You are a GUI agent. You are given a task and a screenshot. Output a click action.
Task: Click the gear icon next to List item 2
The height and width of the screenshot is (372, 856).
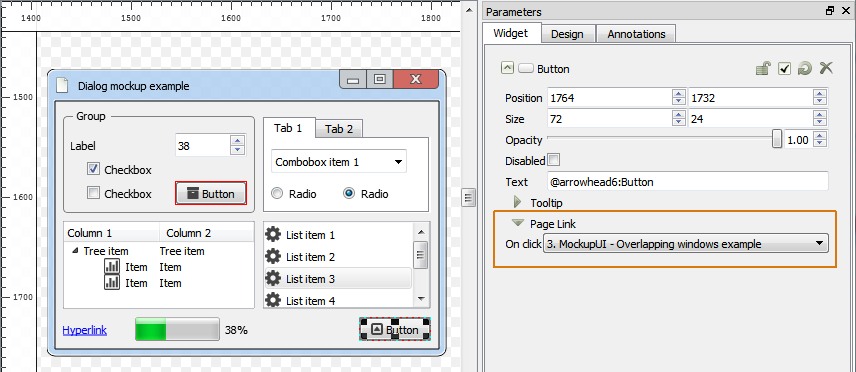273,256
